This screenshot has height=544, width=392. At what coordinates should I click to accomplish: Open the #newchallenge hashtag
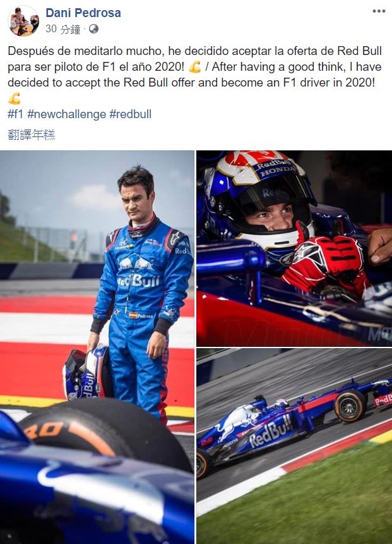click(x=66, y=114)
